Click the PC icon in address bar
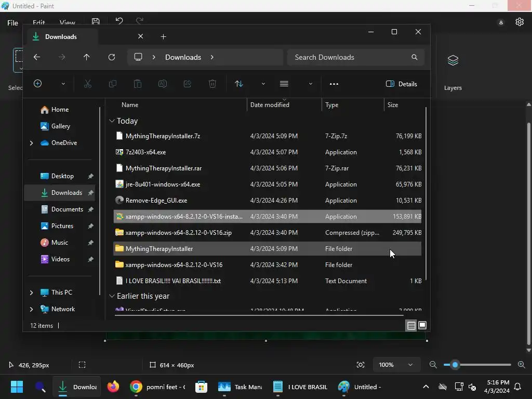 [x=138, y=57]
